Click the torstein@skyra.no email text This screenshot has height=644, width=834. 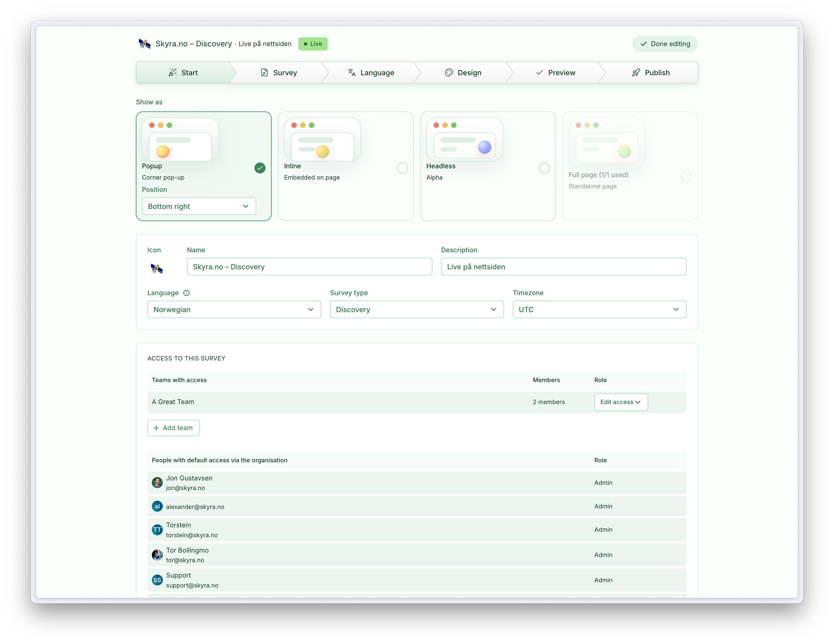192,535
